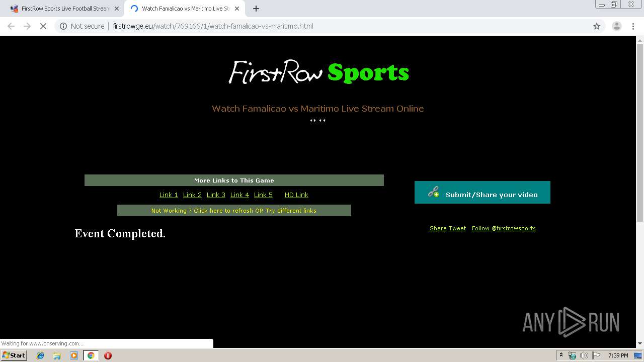Go back to previous page
This screenshot has height=362, width=644.
coord(11,26)
